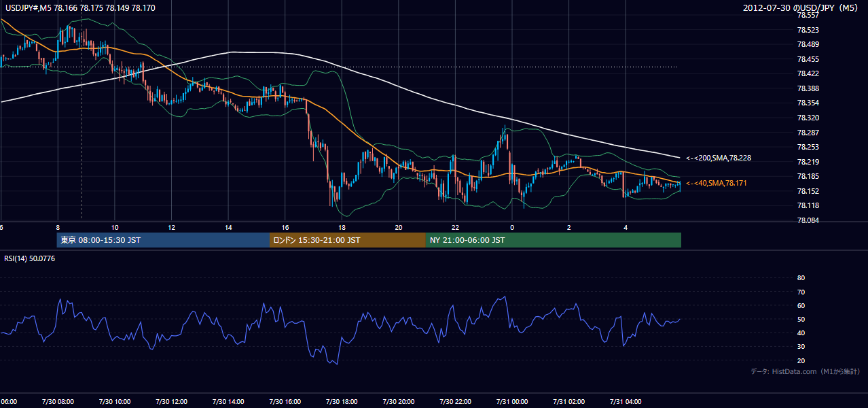Click the RSI scale value 80
Viewport: 868px width, 408px height.
coord(801,278)
